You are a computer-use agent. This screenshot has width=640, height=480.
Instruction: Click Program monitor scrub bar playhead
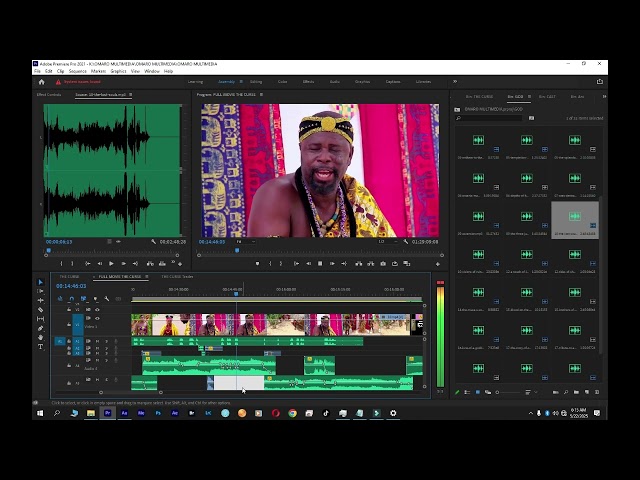(237, 251)
